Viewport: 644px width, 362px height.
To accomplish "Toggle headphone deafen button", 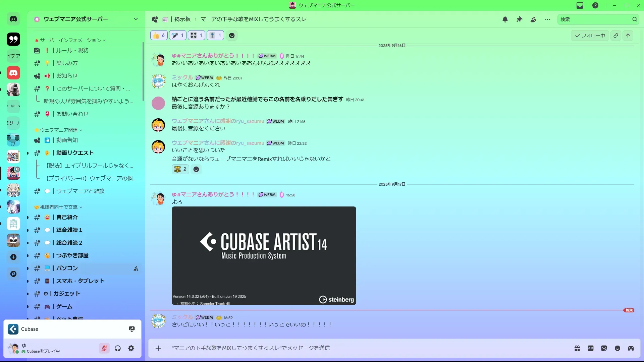I will [118, 348].
